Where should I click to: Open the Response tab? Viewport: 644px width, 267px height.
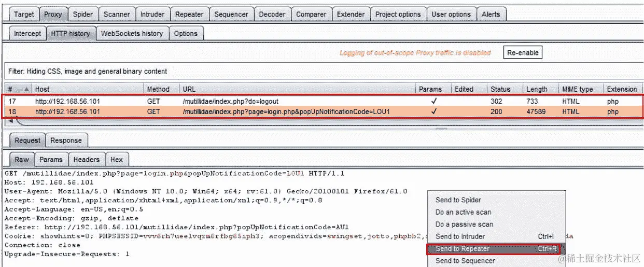(x=66, y=140)
